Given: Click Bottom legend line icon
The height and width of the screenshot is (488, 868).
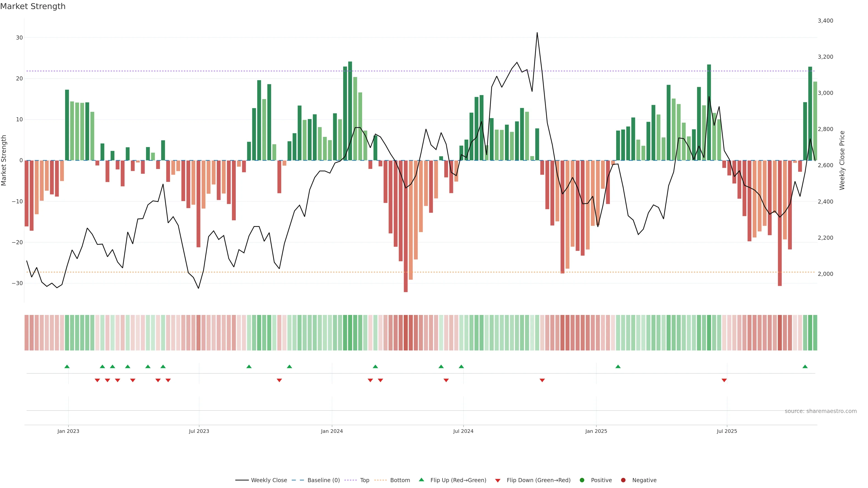Looking at the screenshot, I should (380, 480).
